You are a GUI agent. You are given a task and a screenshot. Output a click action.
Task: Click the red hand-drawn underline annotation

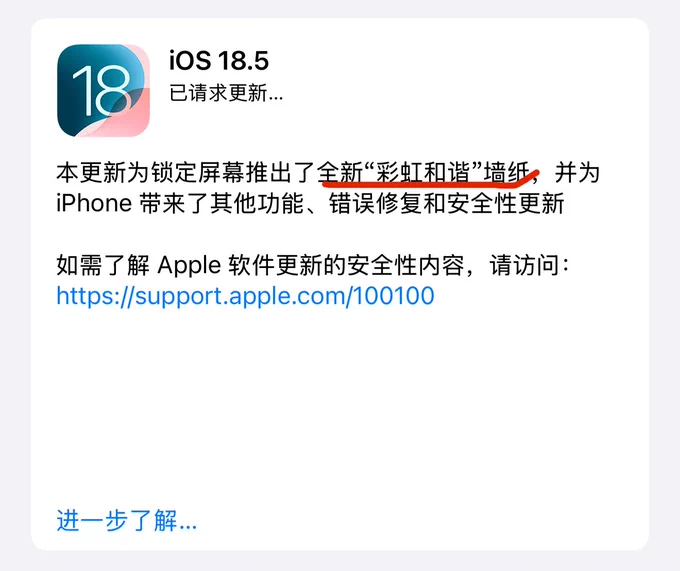click(430, 179)
